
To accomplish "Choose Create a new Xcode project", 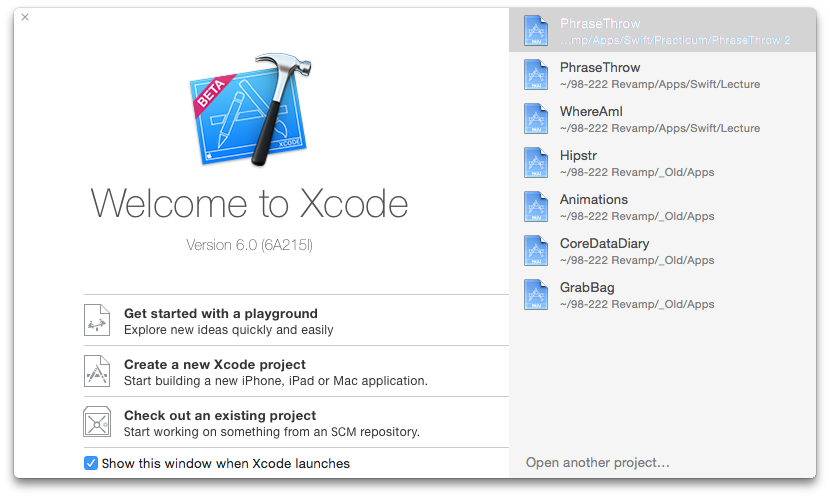I will (296, 371).
